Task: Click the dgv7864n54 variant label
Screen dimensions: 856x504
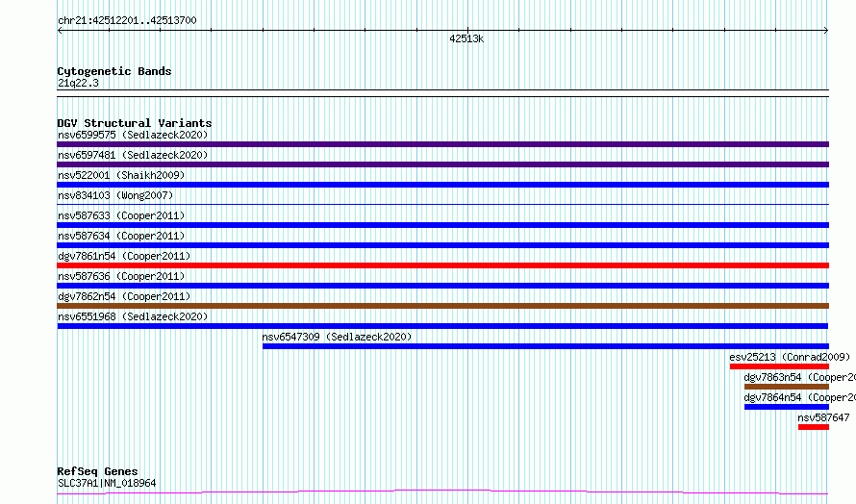Action: [800, 397]
